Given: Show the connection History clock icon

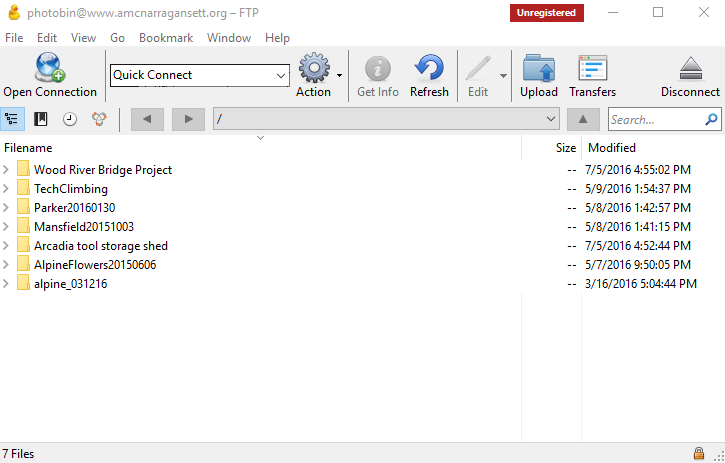Looking at the screenshot, I should (70, 119).
